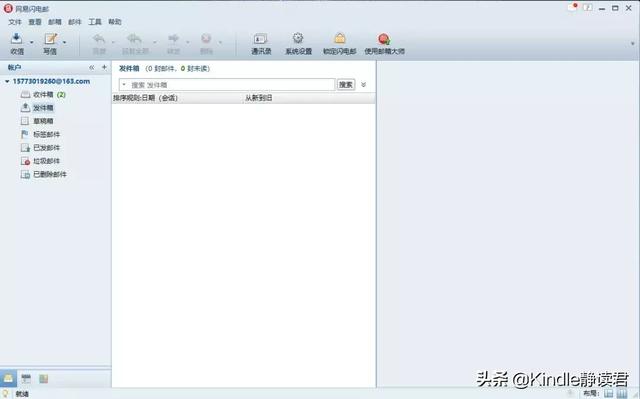Collapse the 15773019260@163.com account tree

(7, 82)
